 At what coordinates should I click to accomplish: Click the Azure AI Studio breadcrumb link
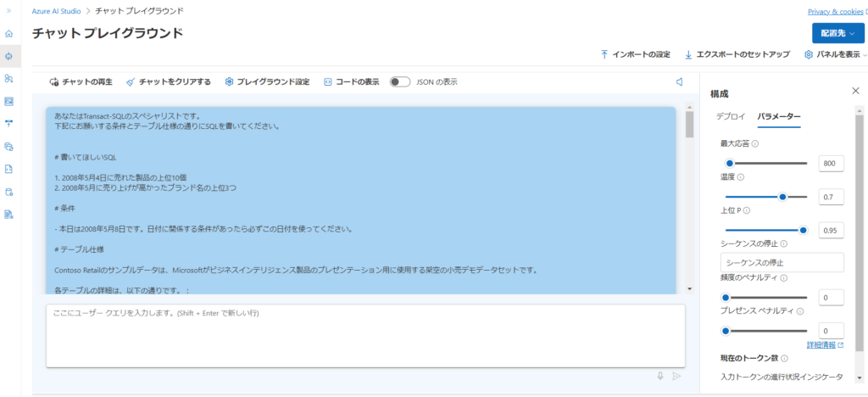[x=58, y=11]
